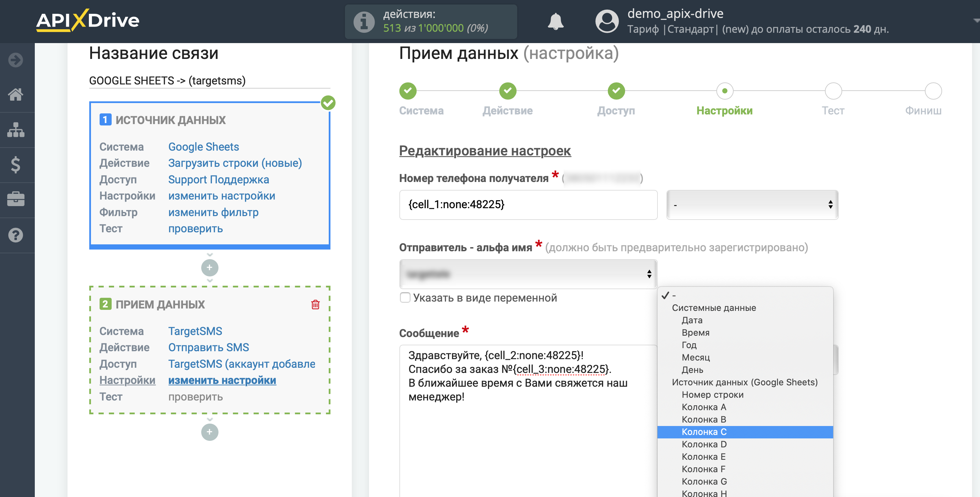Click проверить in the ПРИЕМ ДАННЫХ block
980x497 pixels.
point(195,397)
